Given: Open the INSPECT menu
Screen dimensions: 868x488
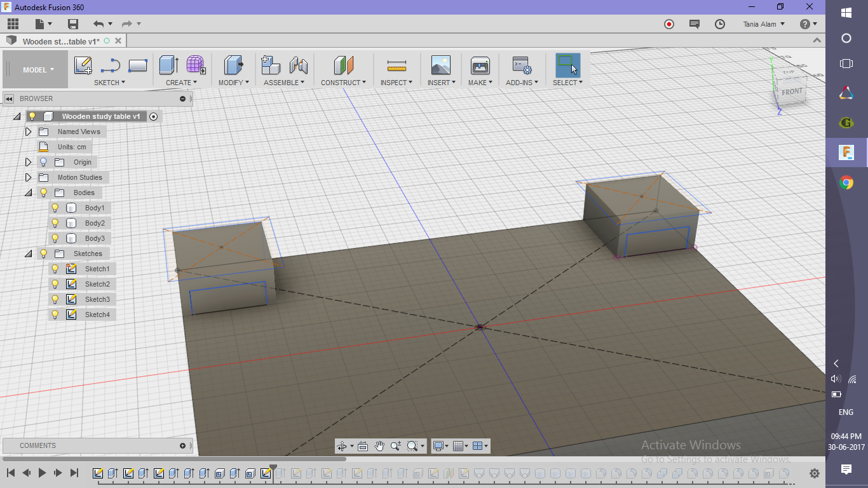Looking at the screenshot, I should (397, 83).
